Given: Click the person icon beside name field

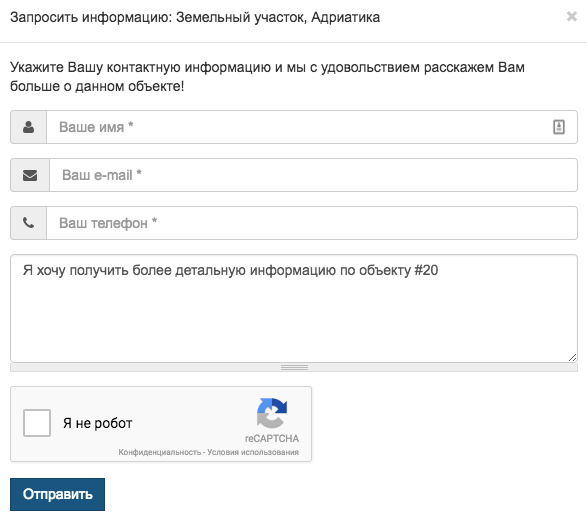Looking at the screenshot, I should pyautogui.click(x=28, y=127).
